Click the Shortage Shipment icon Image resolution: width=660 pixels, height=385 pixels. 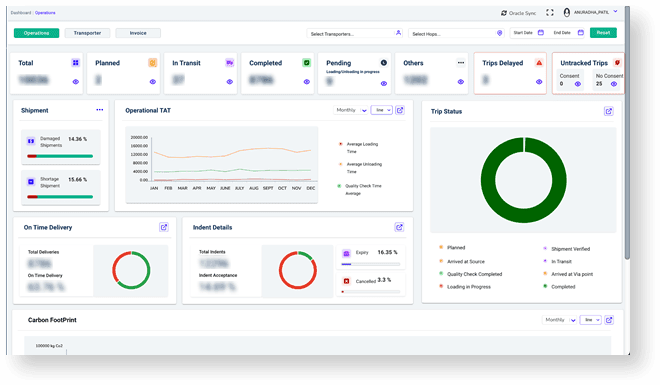[31, 182]
